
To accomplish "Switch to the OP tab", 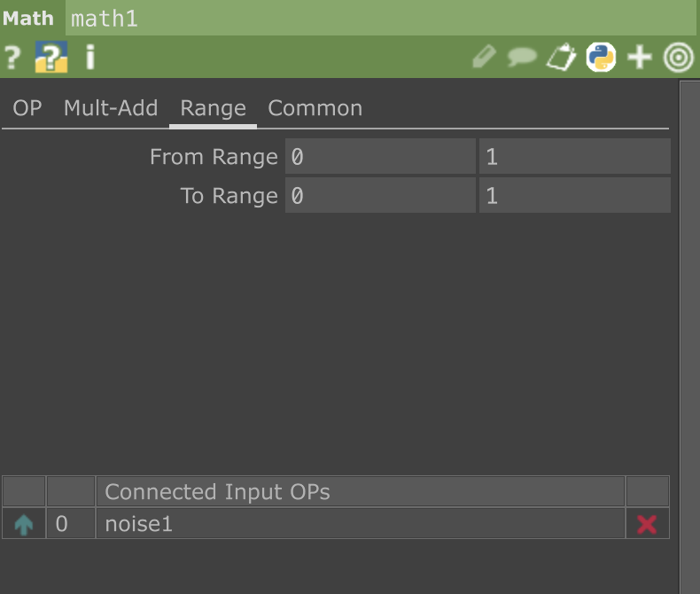I will click(x=27, y=109).
